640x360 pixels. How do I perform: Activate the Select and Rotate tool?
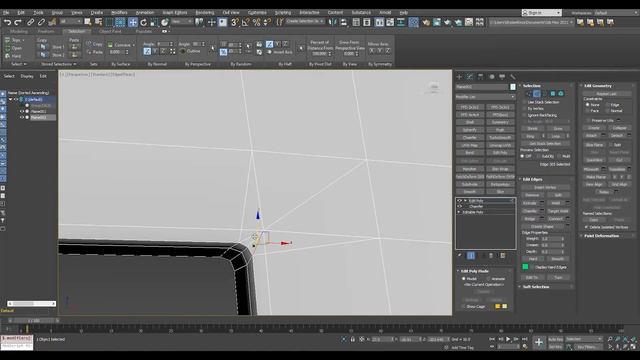pos(143,22)
